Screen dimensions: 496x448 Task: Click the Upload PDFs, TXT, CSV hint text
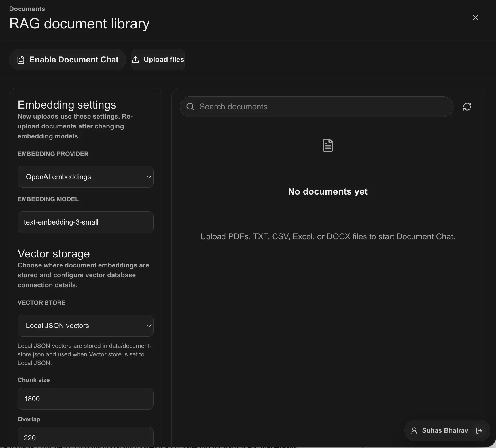tap(328, 236)
